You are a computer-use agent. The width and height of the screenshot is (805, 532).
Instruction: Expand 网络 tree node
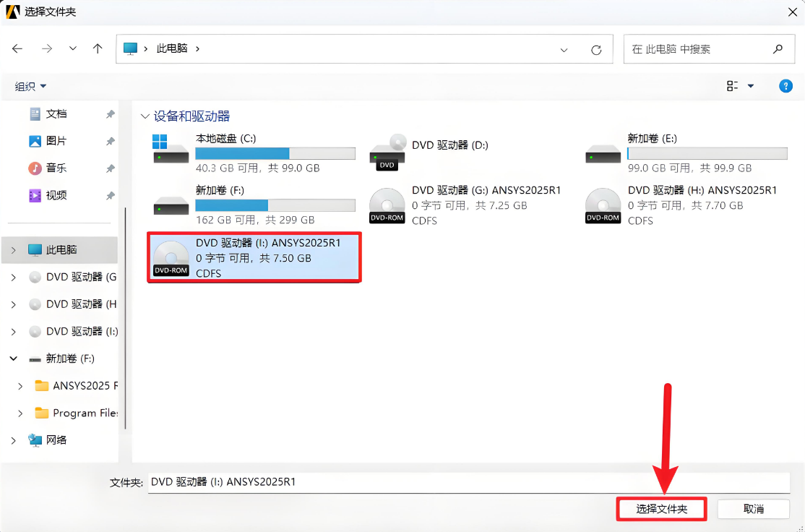tap(13, 441)
